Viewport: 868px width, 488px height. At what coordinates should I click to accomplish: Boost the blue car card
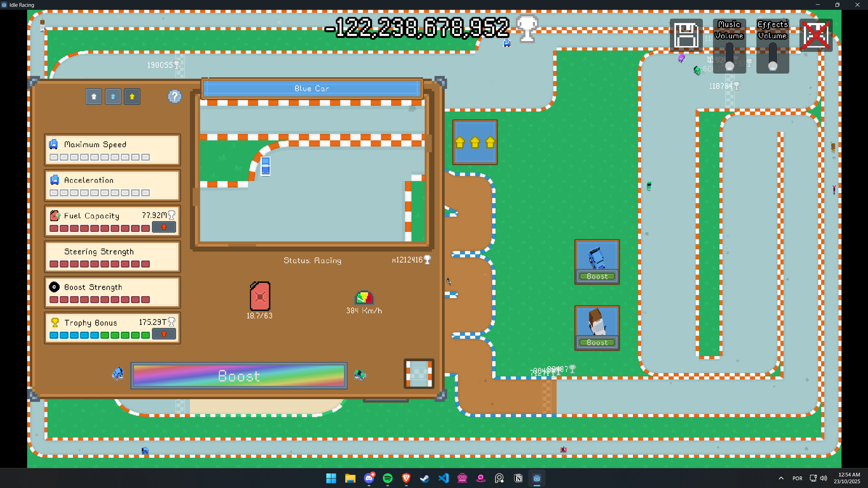click(597, 276)
